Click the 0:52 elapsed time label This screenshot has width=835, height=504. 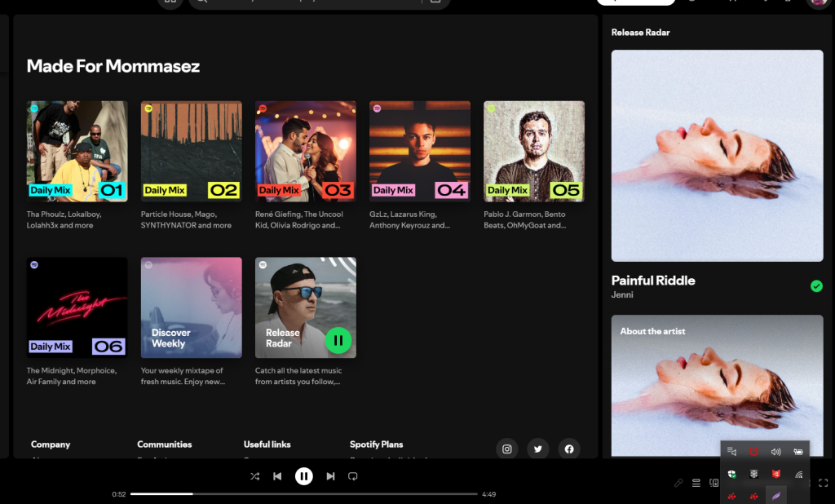click(x=119, y=494)
